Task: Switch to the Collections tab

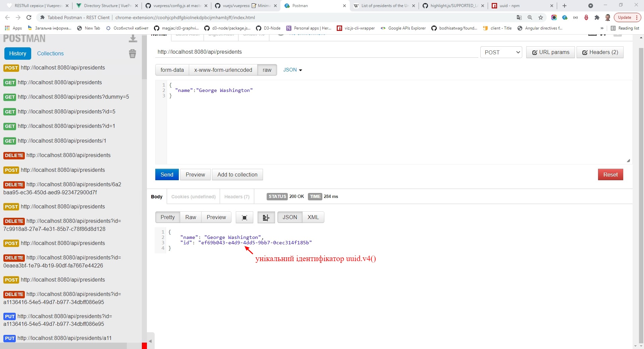Action: [x=50, y=53]
